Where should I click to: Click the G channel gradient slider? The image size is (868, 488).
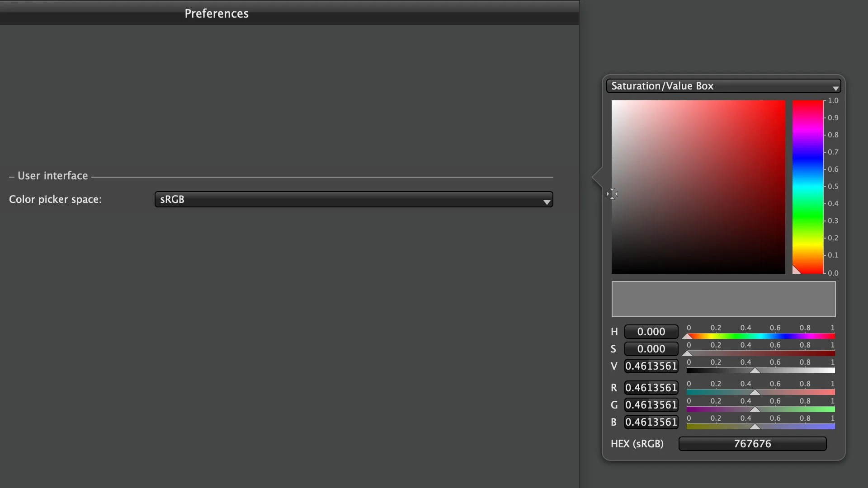(x=755, y=409)
